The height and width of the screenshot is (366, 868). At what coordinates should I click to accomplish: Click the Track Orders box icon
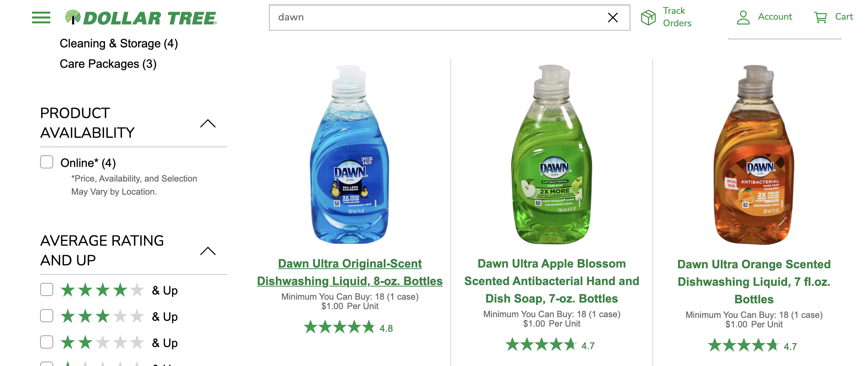[648, 17]
